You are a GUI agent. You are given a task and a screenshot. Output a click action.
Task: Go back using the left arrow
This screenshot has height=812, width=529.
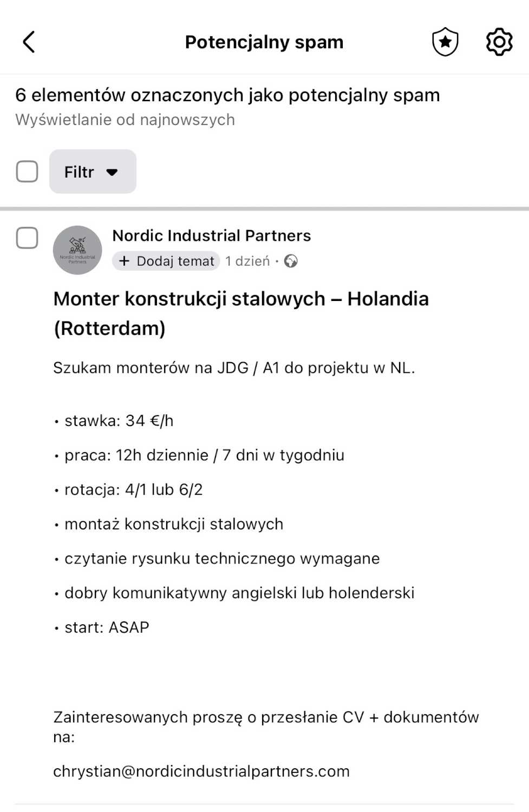click(29, 42)
